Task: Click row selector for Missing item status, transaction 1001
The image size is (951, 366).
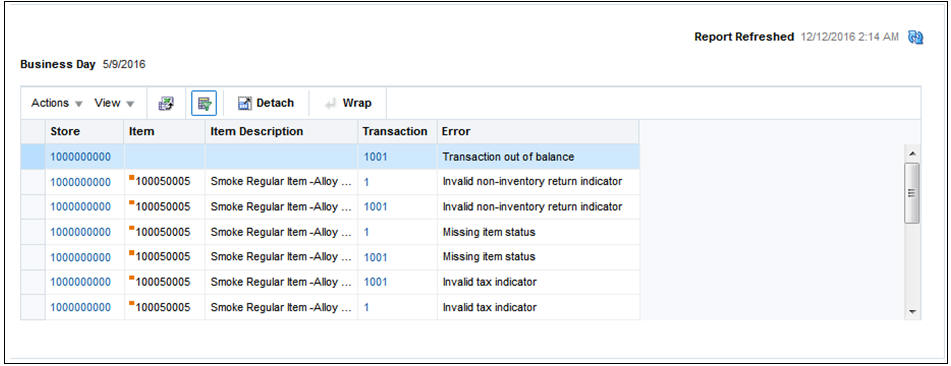Action: pos(33,257)
